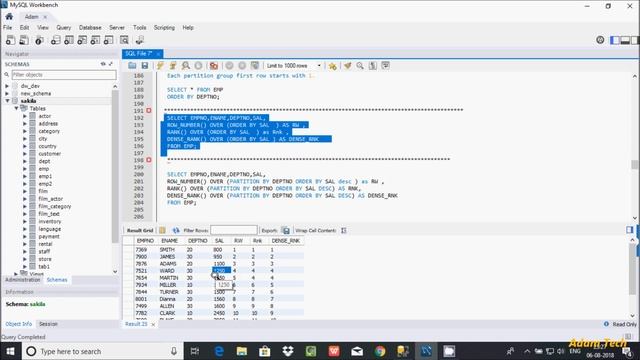The width and height of the screenshot is (640, 360).
Task: Go to the Workbench home screen
Action: pyautogui.click(x=9, y=17)
